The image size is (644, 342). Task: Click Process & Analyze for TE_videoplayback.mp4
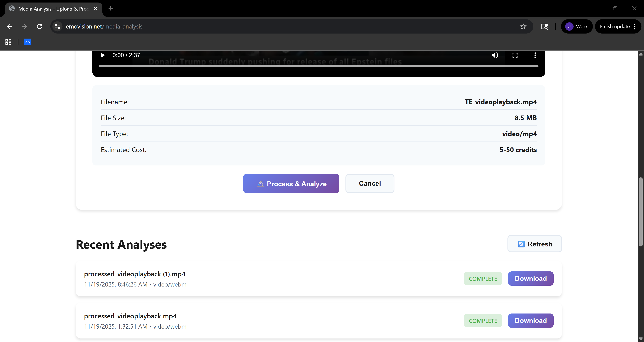[x=291, y=184]
